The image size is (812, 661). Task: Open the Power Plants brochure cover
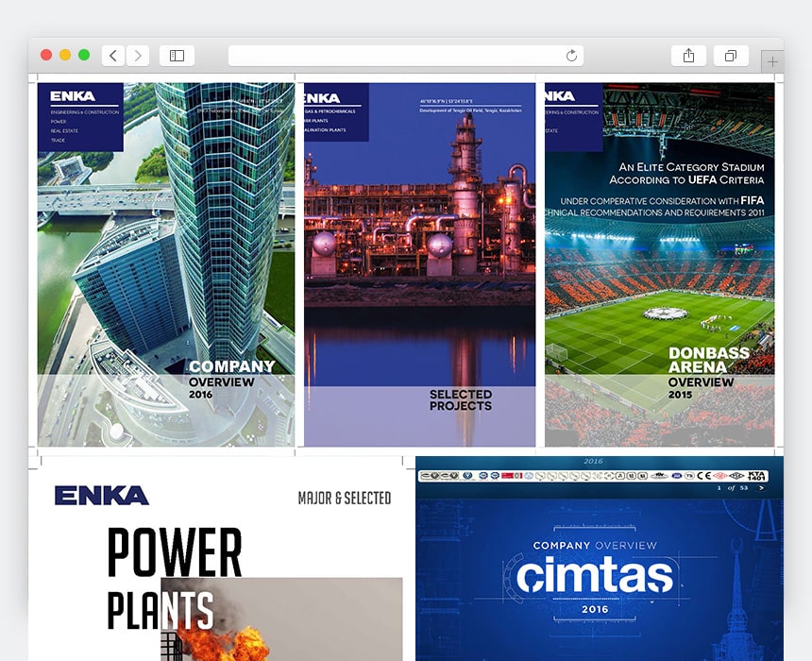point(222,567)
